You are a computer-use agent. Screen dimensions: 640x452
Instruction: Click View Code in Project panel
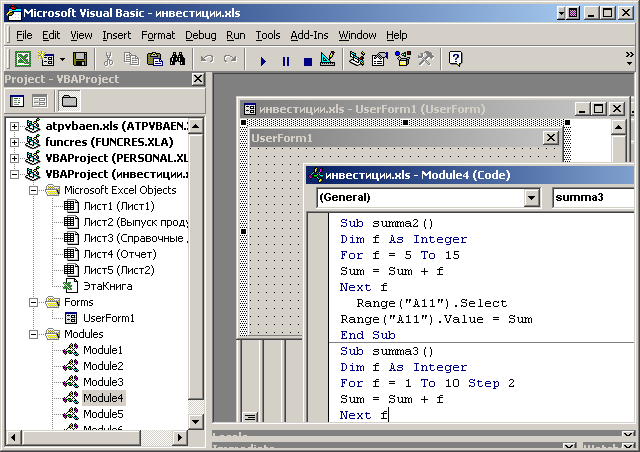(x=17, y=101)
